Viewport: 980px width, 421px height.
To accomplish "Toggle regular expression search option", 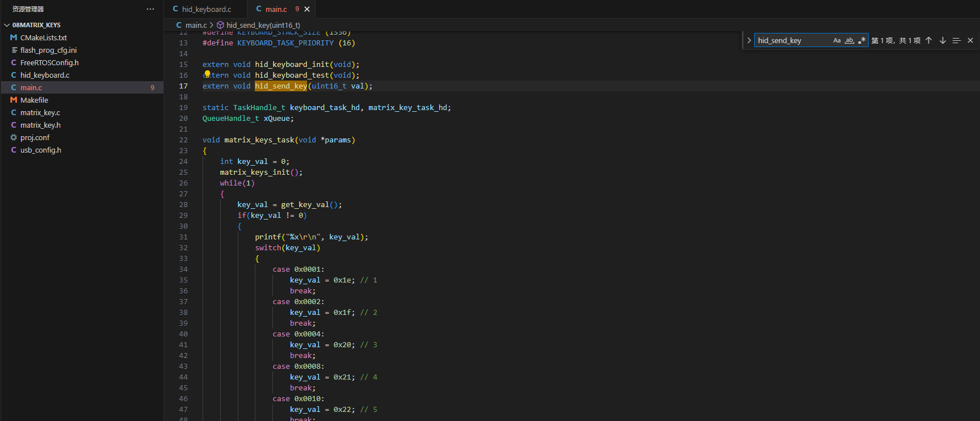I will pos(862,40).
